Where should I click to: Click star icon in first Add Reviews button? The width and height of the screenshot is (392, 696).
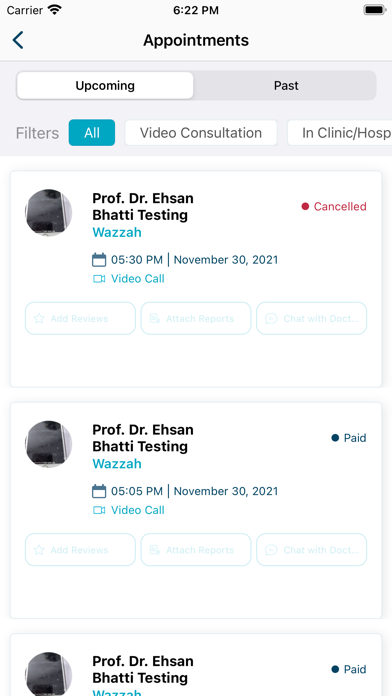pos(39,318)
